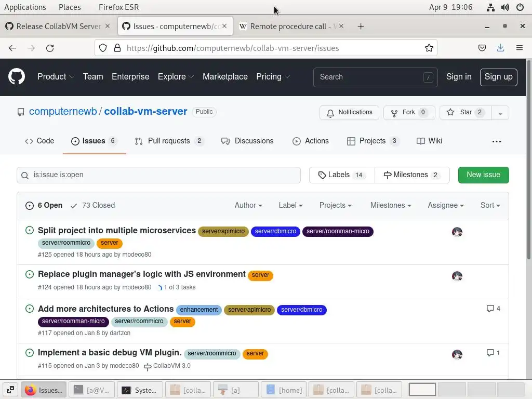
Task: Open the Applications menu in top panel
Action: pyautogui.click(x=25, y=7)
